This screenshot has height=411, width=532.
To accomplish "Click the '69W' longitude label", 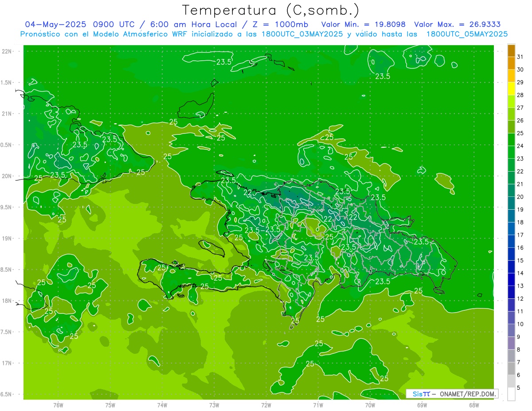I will 422,405.
